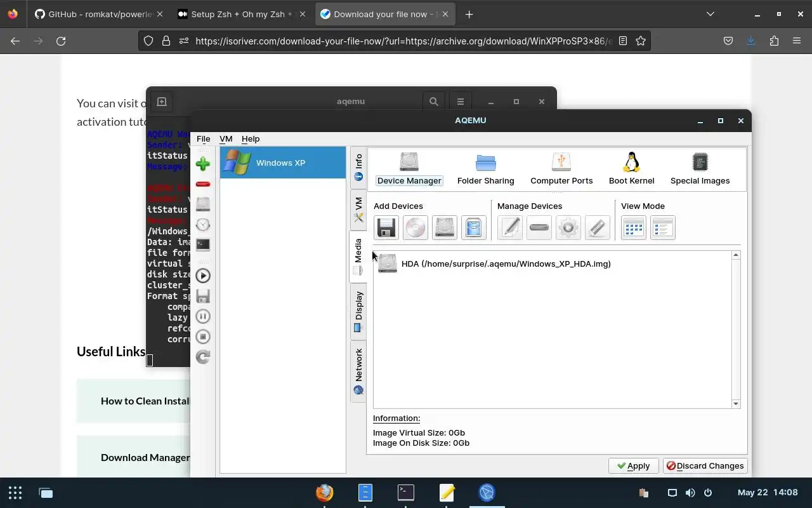Image resolution: width=812 pixels, height=508 pixels.
Task: Open the AQEMU File menu
Action: coord(203,138)
